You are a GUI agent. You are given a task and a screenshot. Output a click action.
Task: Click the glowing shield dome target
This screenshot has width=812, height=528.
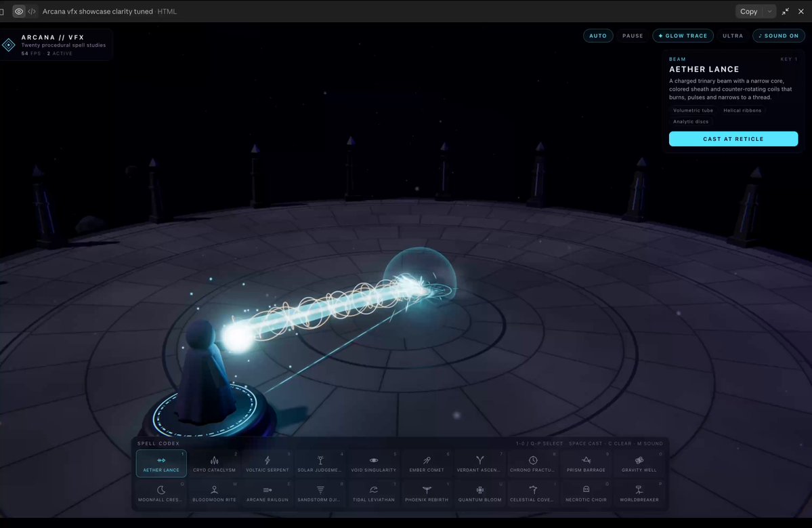tap(421, 275)
